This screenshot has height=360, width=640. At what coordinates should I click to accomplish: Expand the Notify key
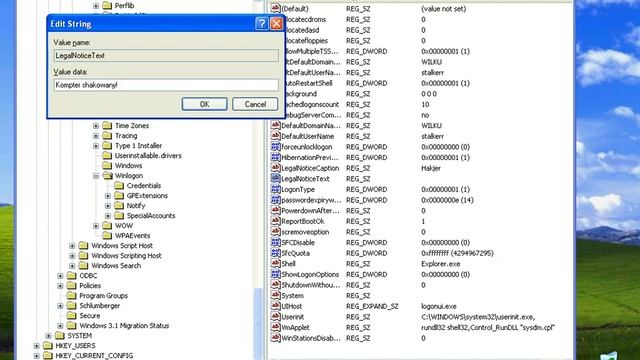click(x=108, y=206)
